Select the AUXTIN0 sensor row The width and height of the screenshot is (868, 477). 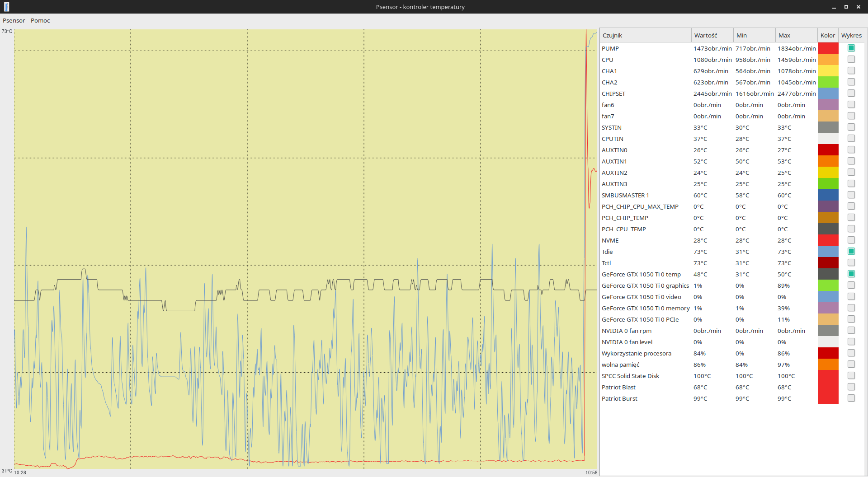point(732,150)
